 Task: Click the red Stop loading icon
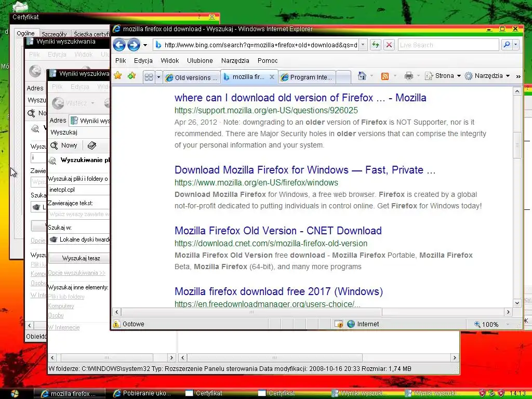pos(389,45)
